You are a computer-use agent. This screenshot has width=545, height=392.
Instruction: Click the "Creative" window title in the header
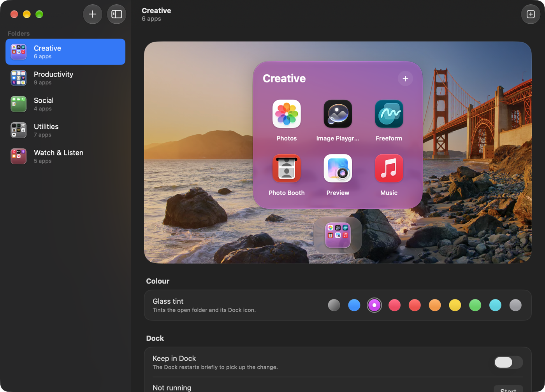(x=156, y=10)
